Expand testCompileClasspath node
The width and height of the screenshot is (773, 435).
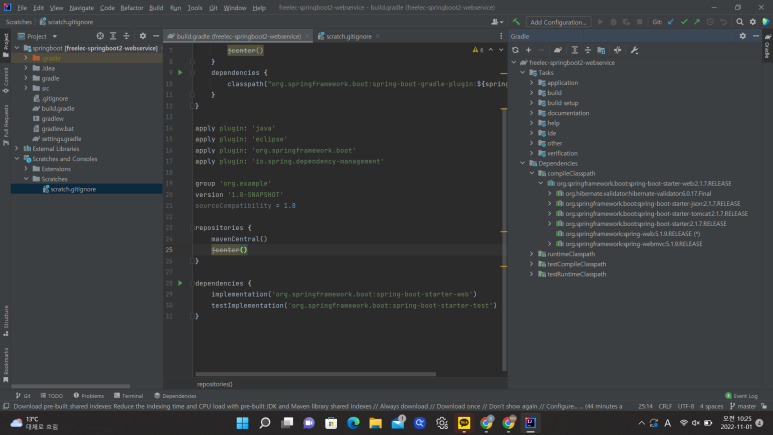(531, 264)
